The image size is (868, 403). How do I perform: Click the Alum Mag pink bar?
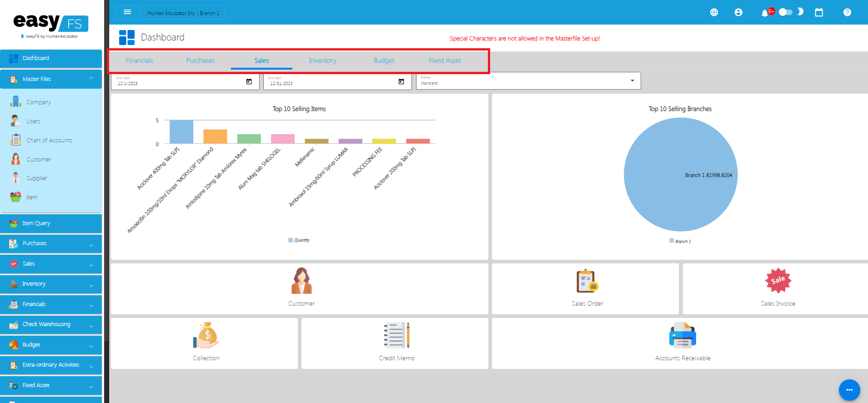(283, 139)
